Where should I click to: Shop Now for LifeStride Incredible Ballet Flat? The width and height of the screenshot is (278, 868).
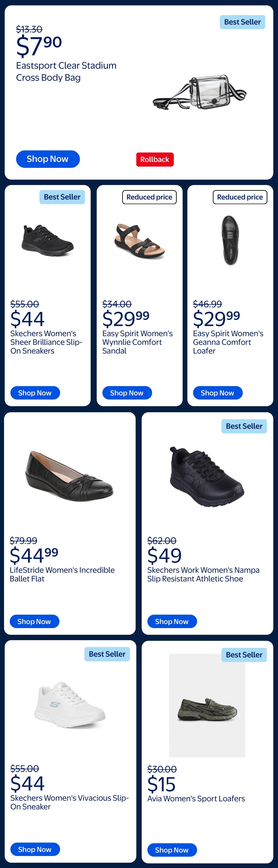[34, 621]
